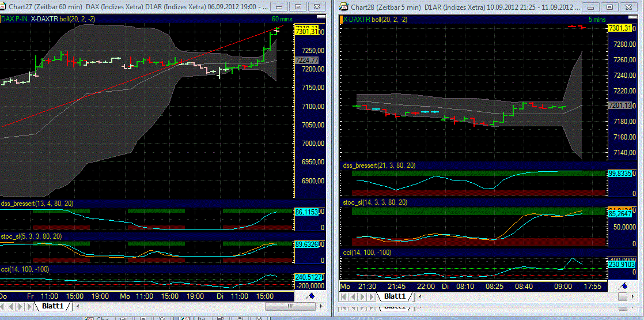Click the orange marker before X-DAXTR in Chart28

click(x=341, y=19)
